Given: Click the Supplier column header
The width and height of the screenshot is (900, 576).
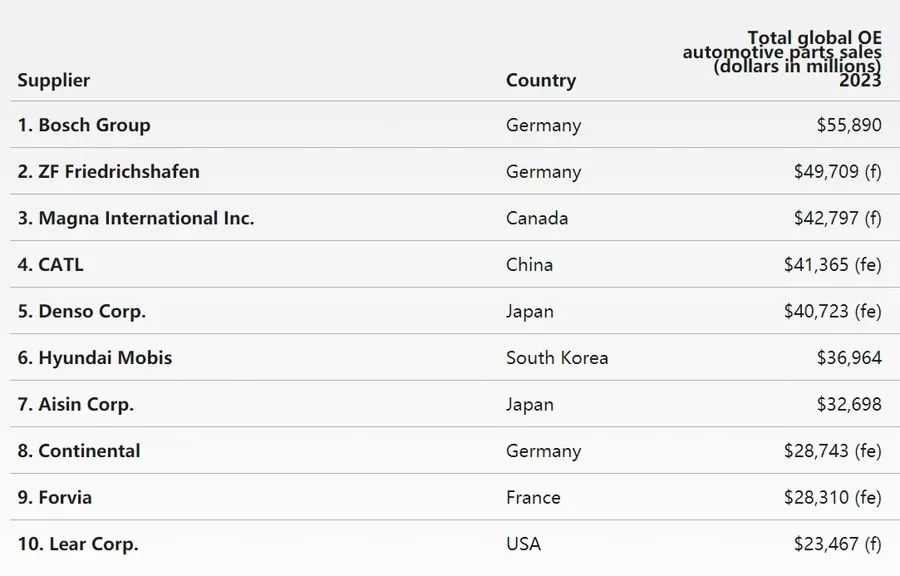Looking at the screenshot, I should (54, 80).
